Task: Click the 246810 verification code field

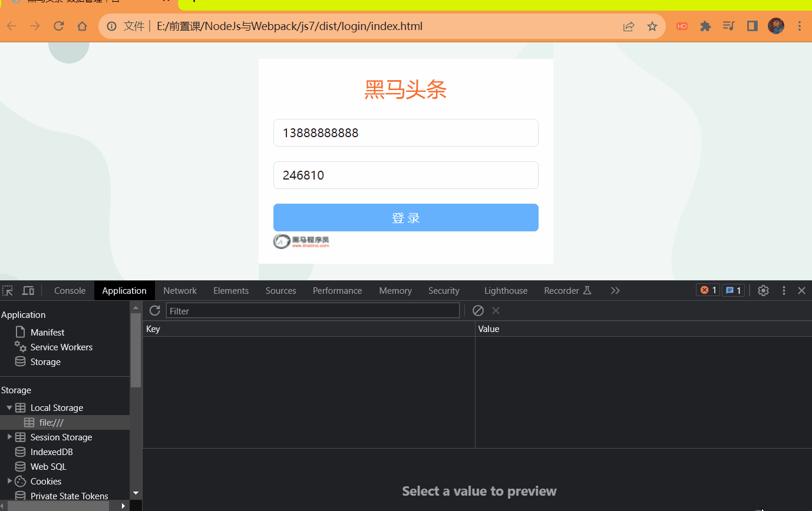Action: pyautogui.click(x=406, y=175)
